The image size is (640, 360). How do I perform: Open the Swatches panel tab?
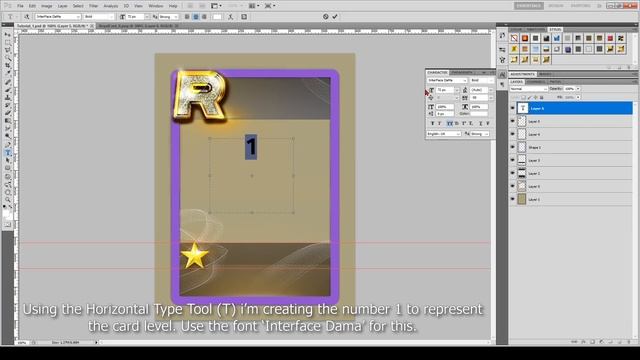(x=535, y=29)
